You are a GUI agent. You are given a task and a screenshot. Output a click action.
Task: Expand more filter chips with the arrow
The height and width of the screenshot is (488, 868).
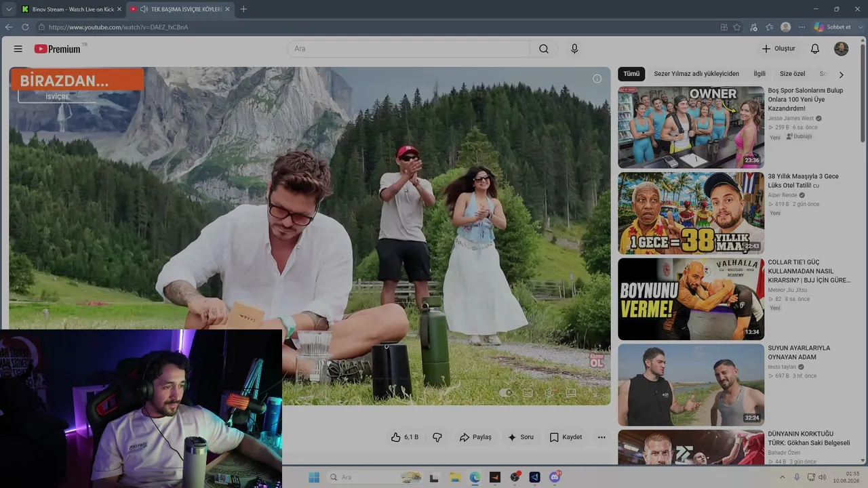841,75
